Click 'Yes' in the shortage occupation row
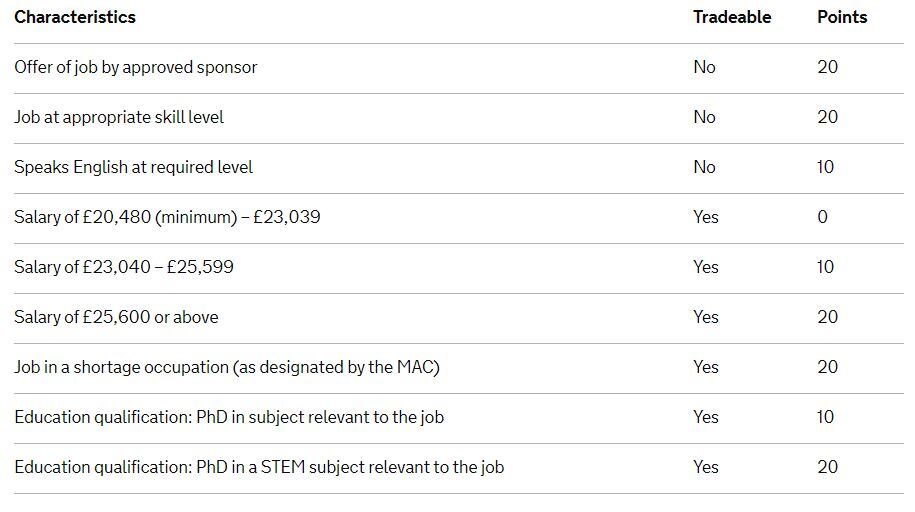 pos(706,367)
